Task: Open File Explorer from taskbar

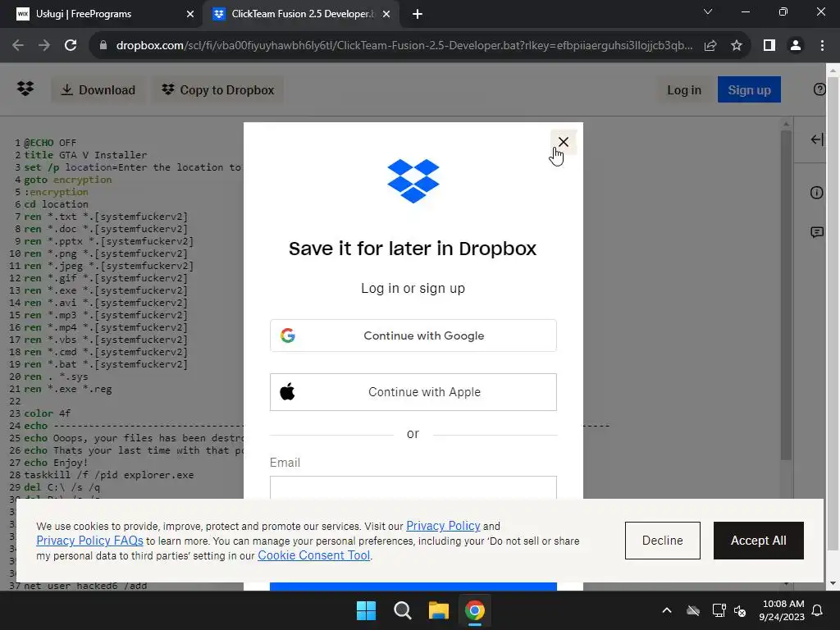Action: [438, 610]
